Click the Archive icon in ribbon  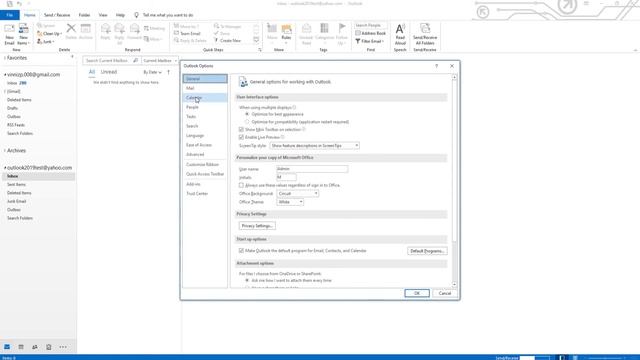(x=86, y=28)
